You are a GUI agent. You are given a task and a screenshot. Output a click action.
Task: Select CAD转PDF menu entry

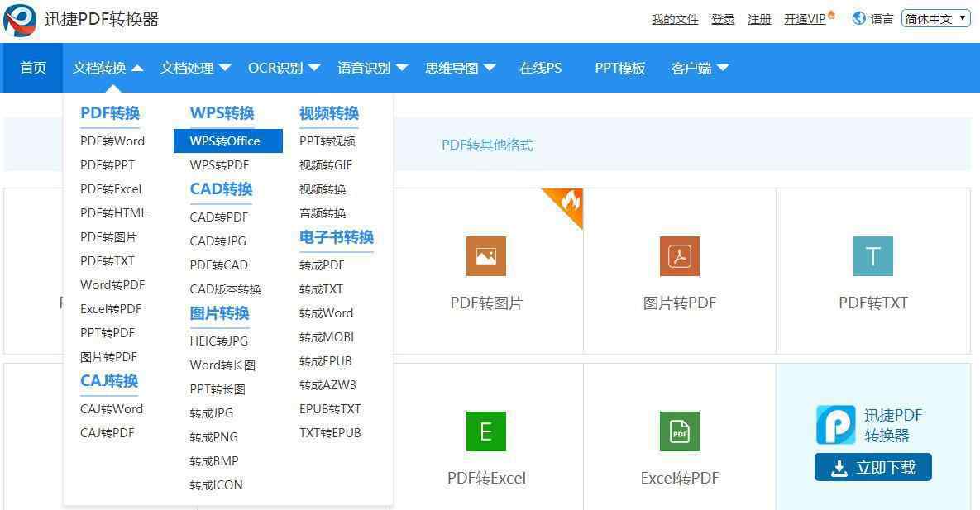click(x=219, y=217)
